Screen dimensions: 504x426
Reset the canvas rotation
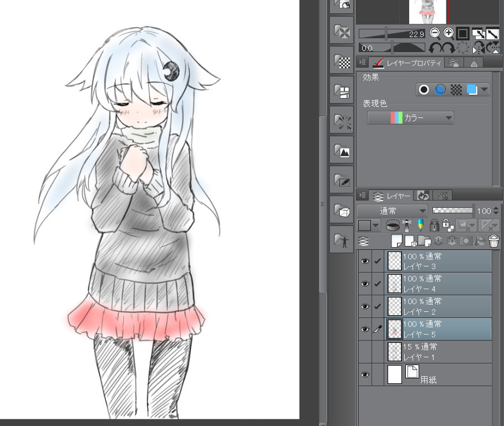click(463, 48)
